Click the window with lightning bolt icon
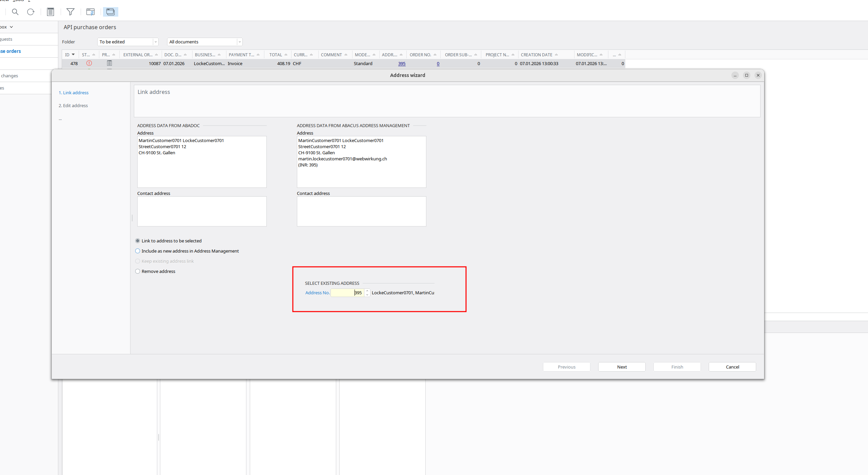868x475 pixels. 90,12
